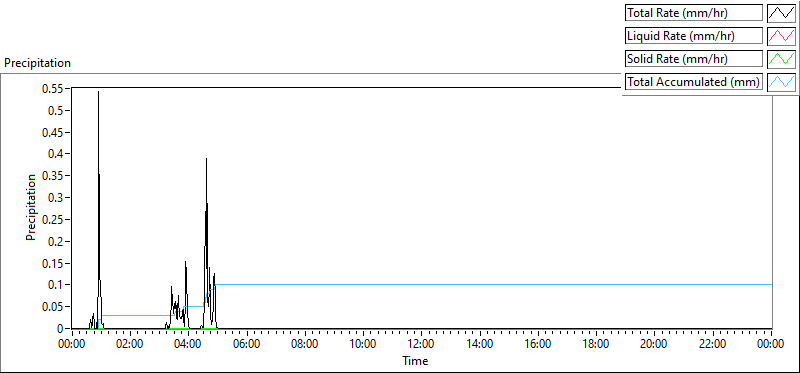Click the 22:00 time axis label
This screenshot has width=800, height=373.
713,344
